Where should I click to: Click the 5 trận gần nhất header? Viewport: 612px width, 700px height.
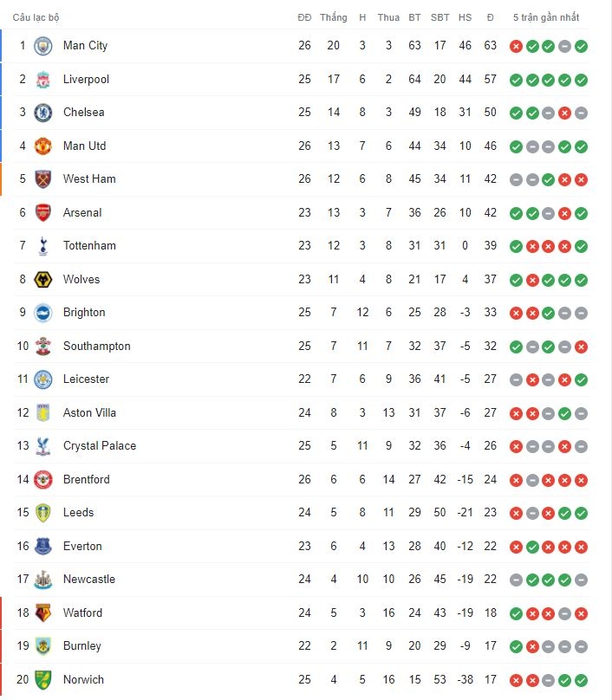[546, 17]
